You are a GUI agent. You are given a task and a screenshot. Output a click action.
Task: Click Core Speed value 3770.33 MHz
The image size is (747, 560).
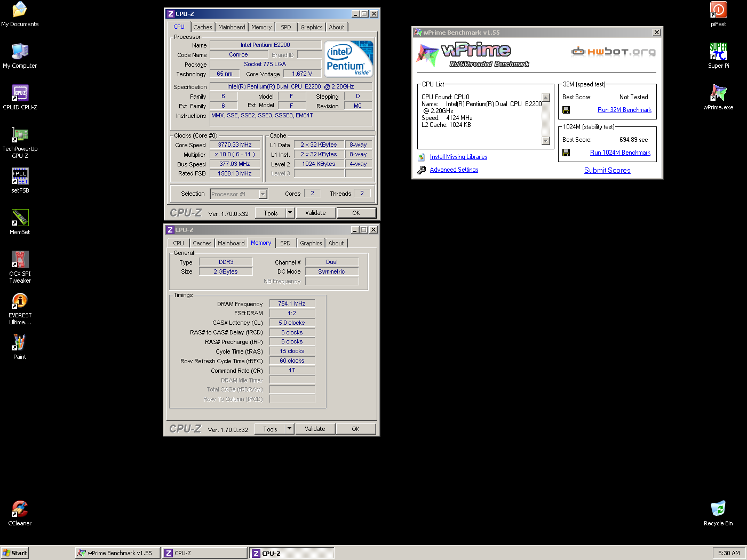tap(235, 145)
